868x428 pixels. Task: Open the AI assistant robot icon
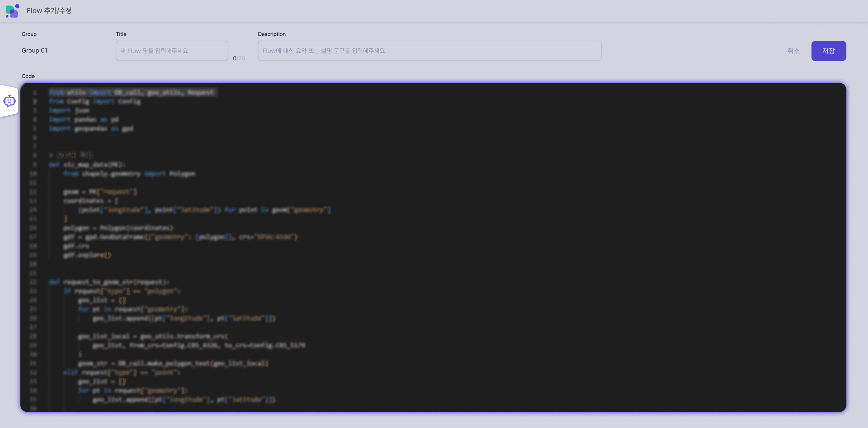pos(9,101)
